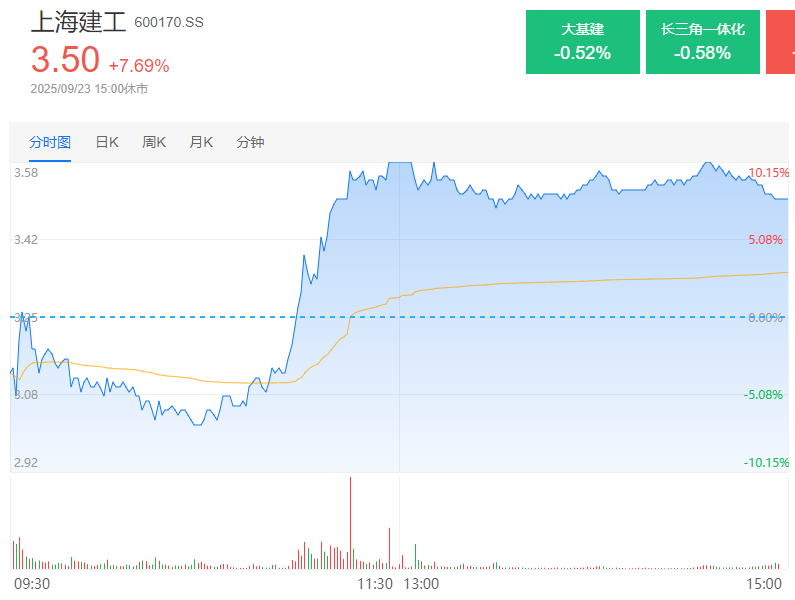Click the 3.58 price axis label
Image resolution: width=795 pixels, height=600 pixels.
pyautogui.click(x=26, y=173)
